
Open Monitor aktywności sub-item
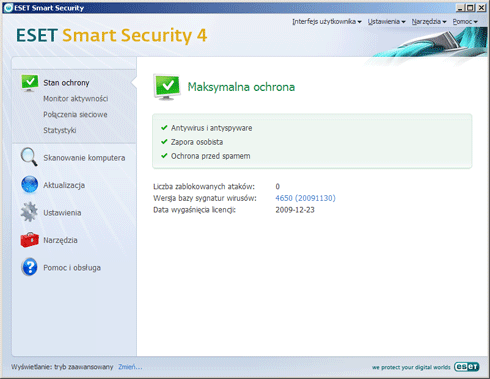tap(76, 99)
